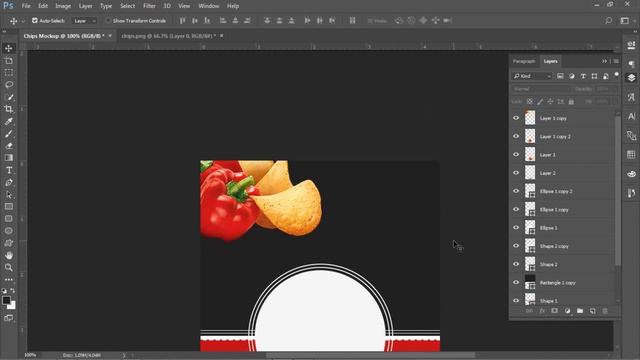The width and height of the screenshot is (640, 360).
Task: Add layer style fx button
Action: [x=542, y=311]
